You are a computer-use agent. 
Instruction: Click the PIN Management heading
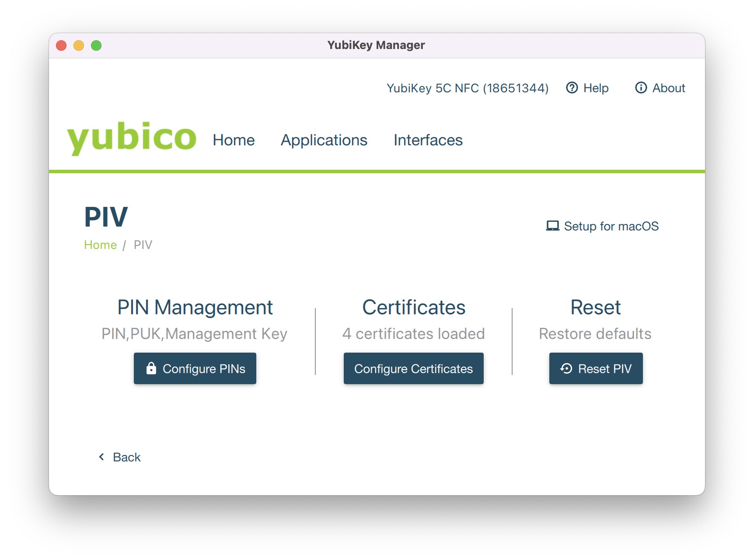[195, 308]
